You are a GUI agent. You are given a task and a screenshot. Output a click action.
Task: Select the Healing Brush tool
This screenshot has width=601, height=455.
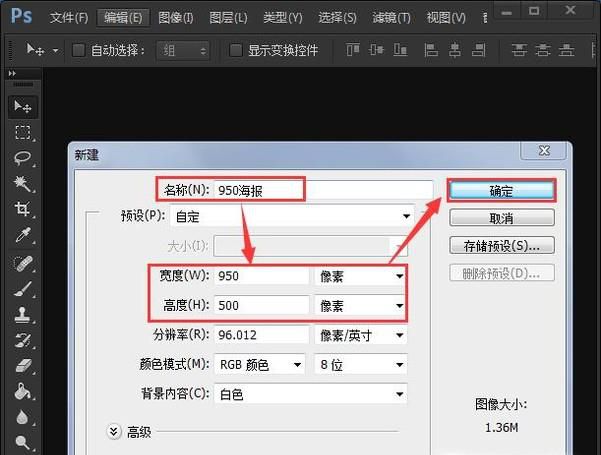point(23,263)
